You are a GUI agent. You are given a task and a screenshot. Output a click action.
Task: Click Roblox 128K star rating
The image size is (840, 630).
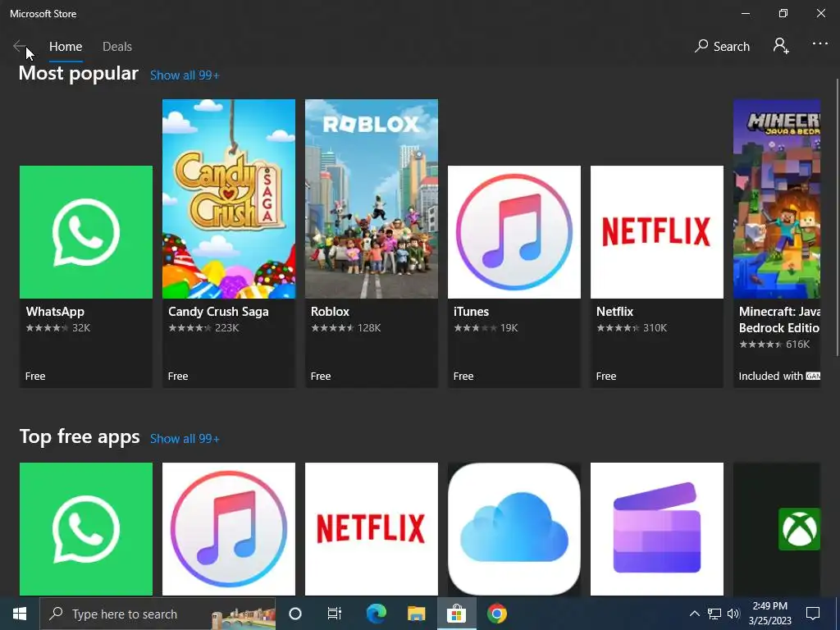point(345,328)
